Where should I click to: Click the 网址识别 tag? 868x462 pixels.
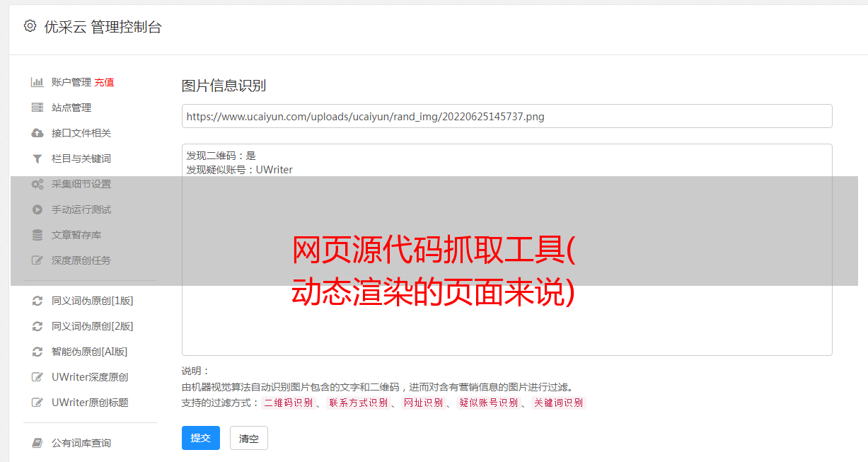tap(423, 403)
